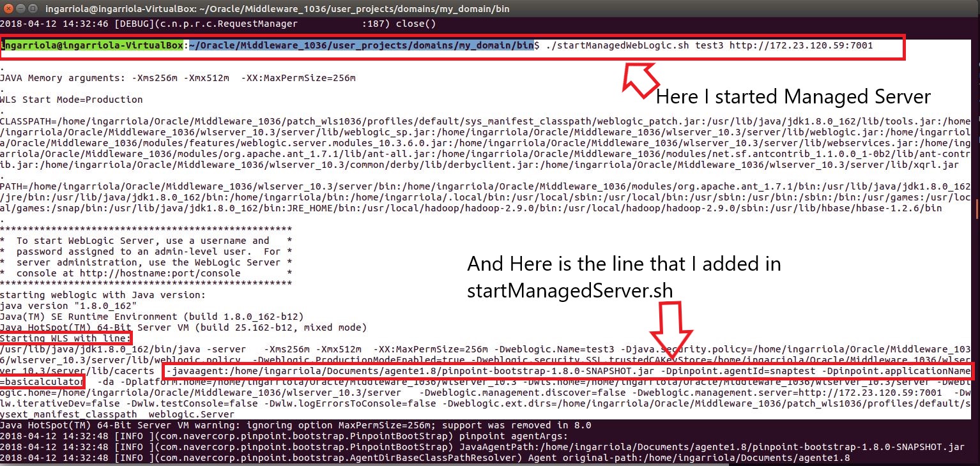The image size is (980, 466).
Task: Click "starting weblogic with Java version:" line
Action: (x=103, y=295)
